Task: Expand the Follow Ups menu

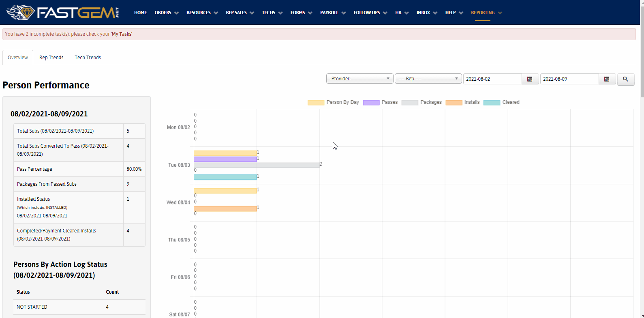Action: point(370,13)
